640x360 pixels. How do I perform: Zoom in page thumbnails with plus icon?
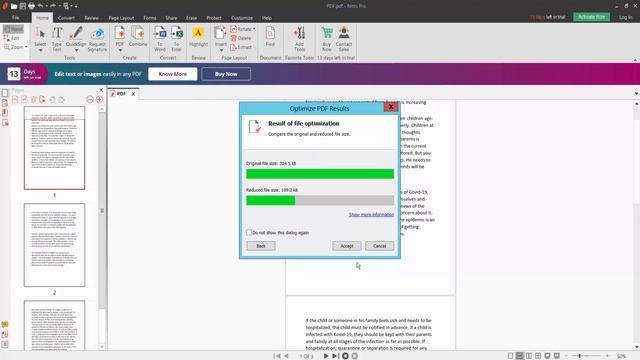pos(99,100)
